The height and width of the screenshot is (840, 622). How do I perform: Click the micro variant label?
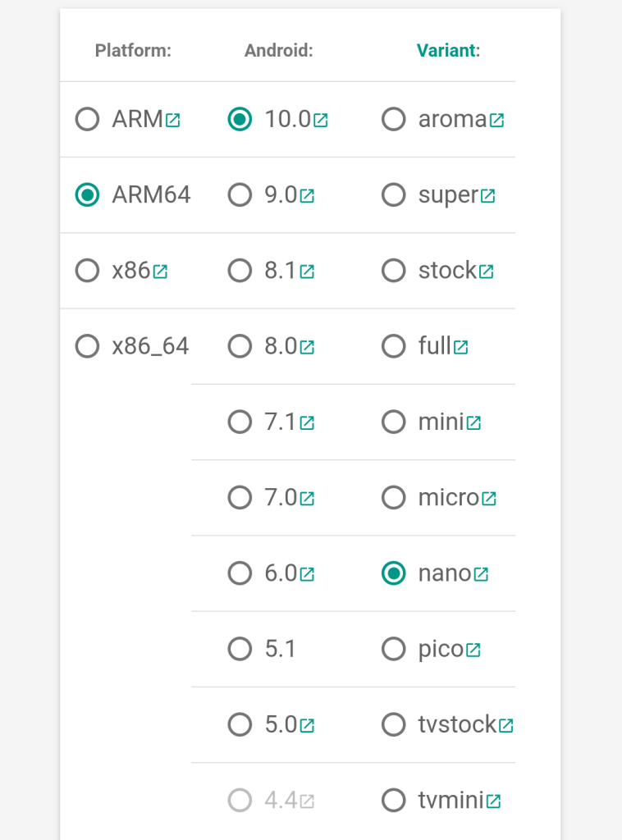pos(448,498)
